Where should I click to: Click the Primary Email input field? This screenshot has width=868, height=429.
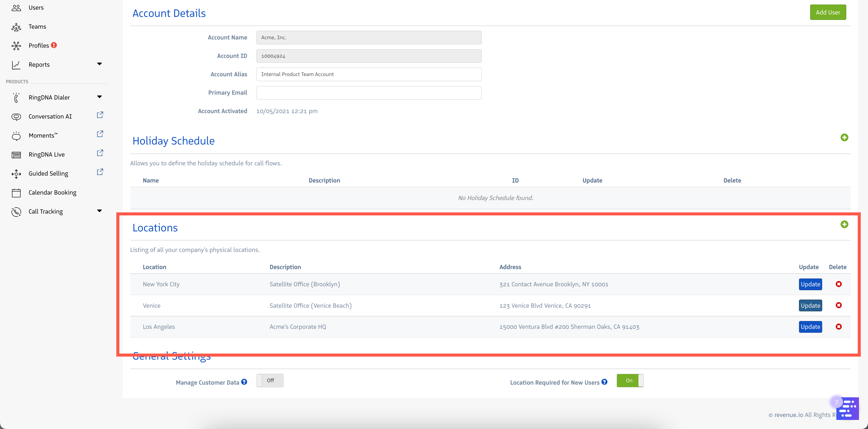(369, 93)
